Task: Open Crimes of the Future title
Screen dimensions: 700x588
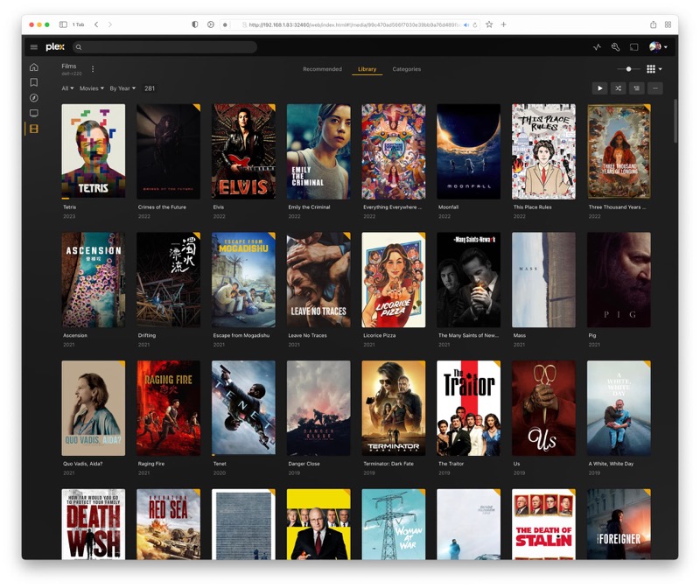Action: pos(162,207)
